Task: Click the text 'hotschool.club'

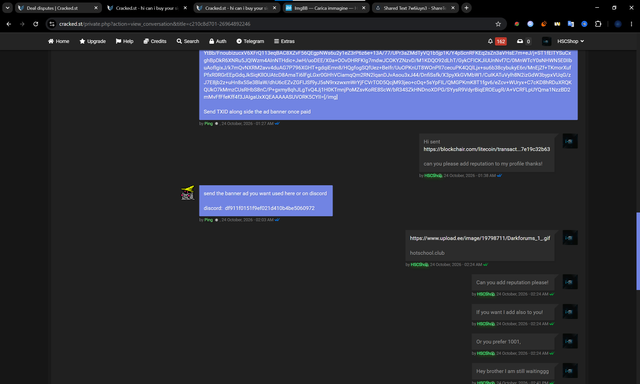Action: [x=427, y=253]
